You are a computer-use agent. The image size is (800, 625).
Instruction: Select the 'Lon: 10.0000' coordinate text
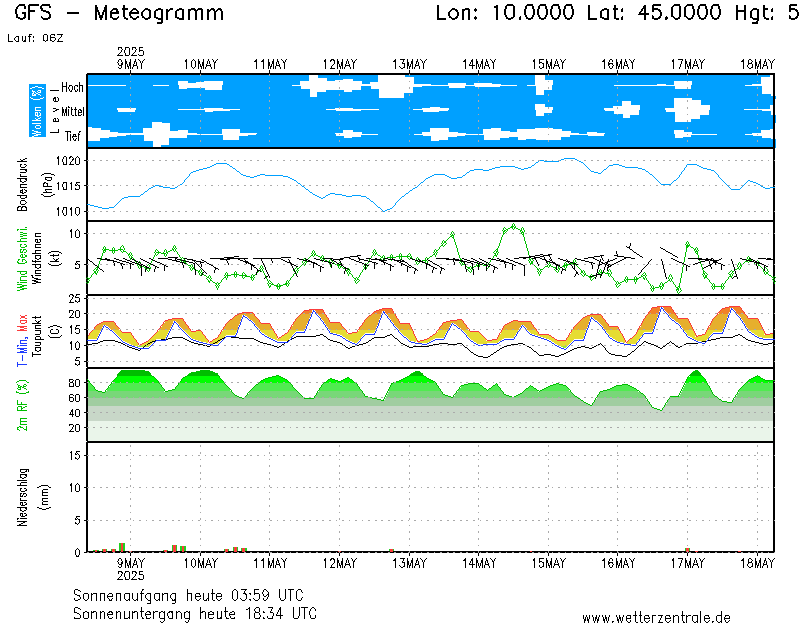click(x=505, y=13)
